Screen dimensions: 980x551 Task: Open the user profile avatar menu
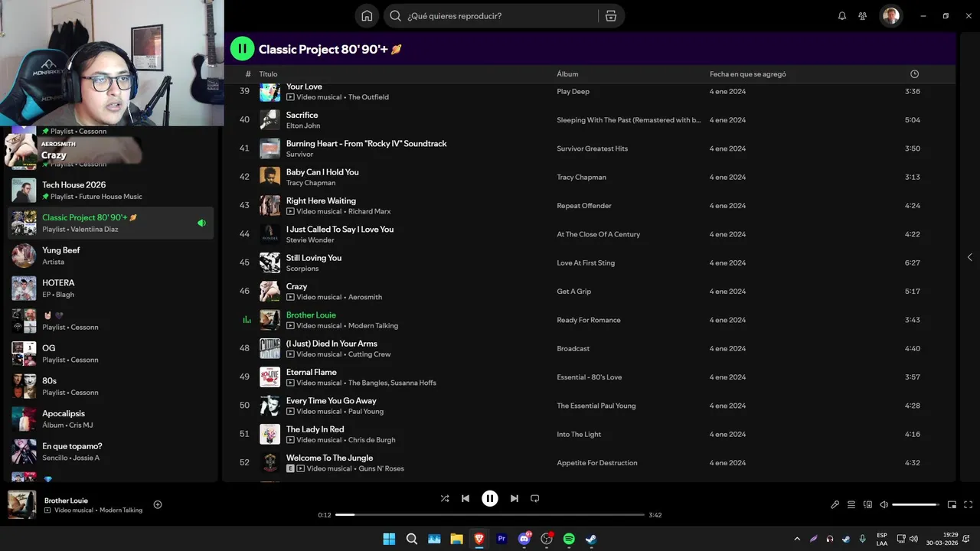[x=890, y=15]
